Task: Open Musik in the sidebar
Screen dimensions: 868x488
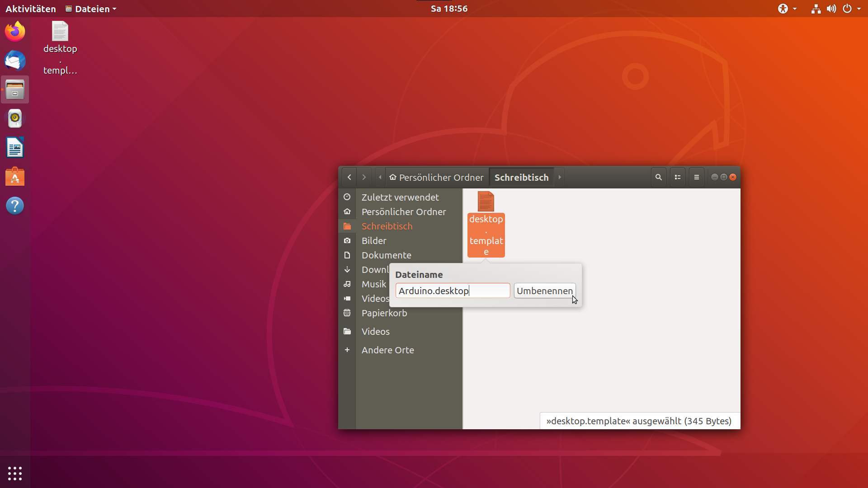Action: pos(364,284)
